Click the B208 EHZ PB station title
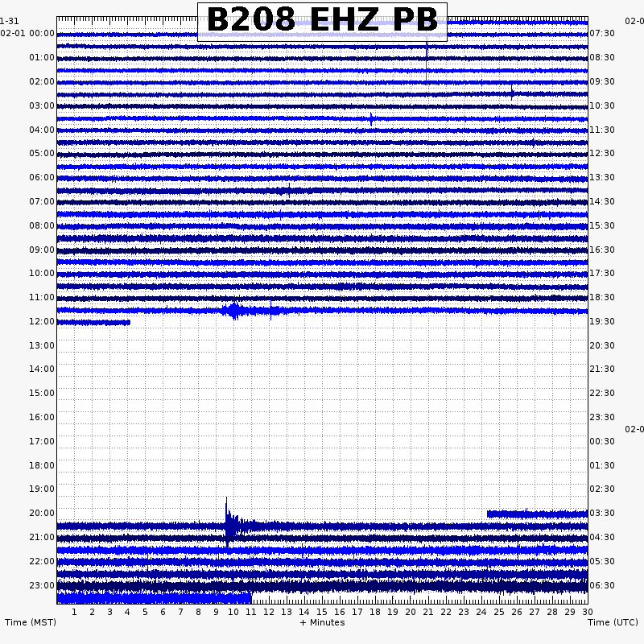This screenshot has width=644, height=644. (x=322, y=22)
